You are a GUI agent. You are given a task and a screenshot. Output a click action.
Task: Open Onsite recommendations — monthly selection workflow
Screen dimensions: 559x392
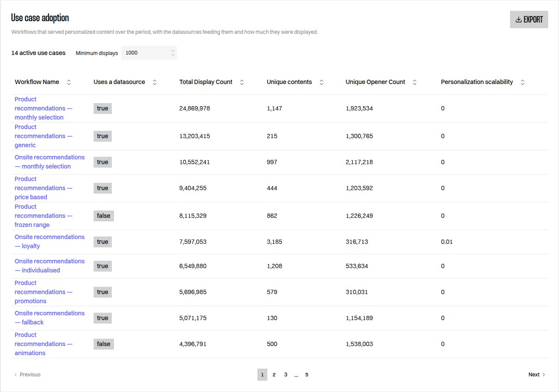pyautogui.click(x=49, y=162)
